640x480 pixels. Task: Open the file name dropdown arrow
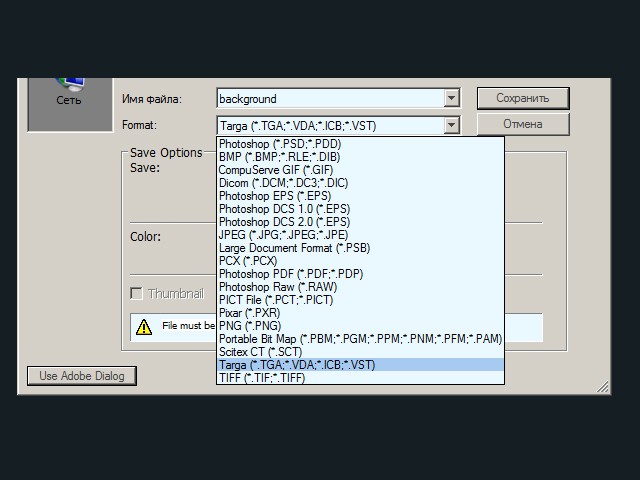pyautogui.click(x=451, y=98)
